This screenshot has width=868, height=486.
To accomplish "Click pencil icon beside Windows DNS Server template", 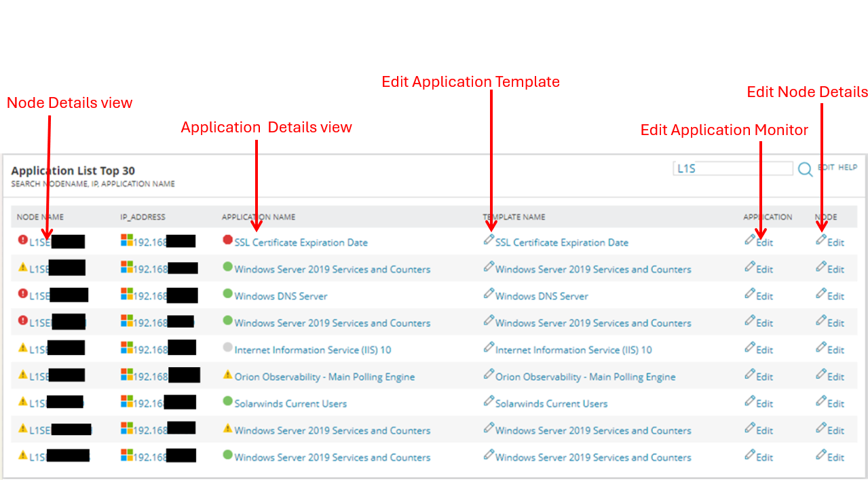I will click(489, 293).
